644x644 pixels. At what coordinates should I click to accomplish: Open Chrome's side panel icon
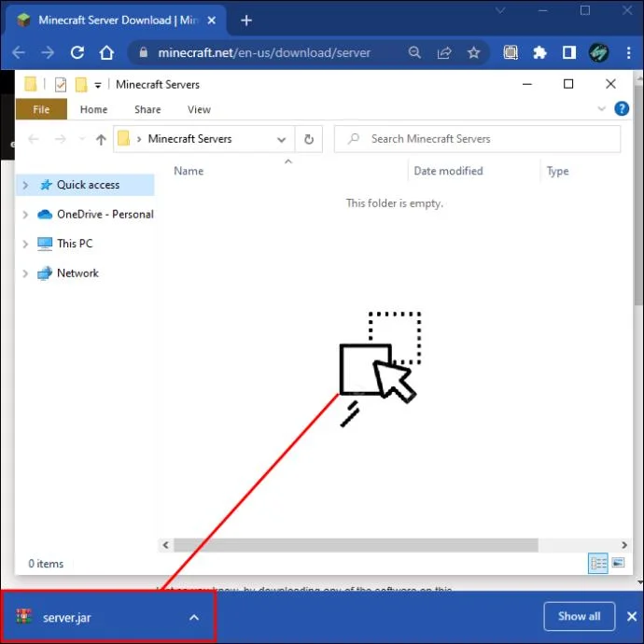pos(569,52)
